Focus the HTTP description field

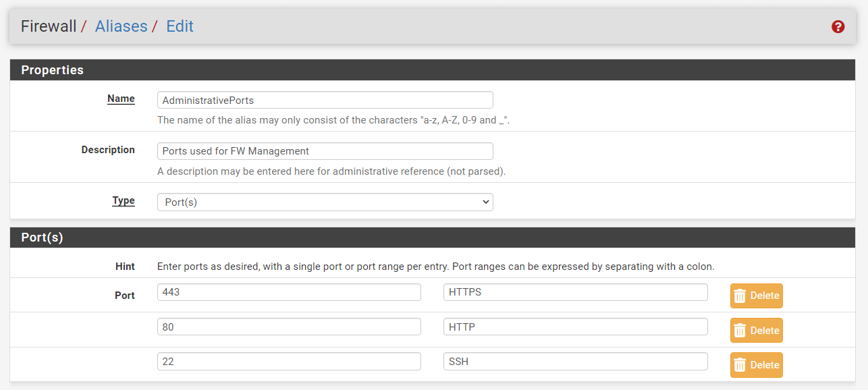coord(576,327)
